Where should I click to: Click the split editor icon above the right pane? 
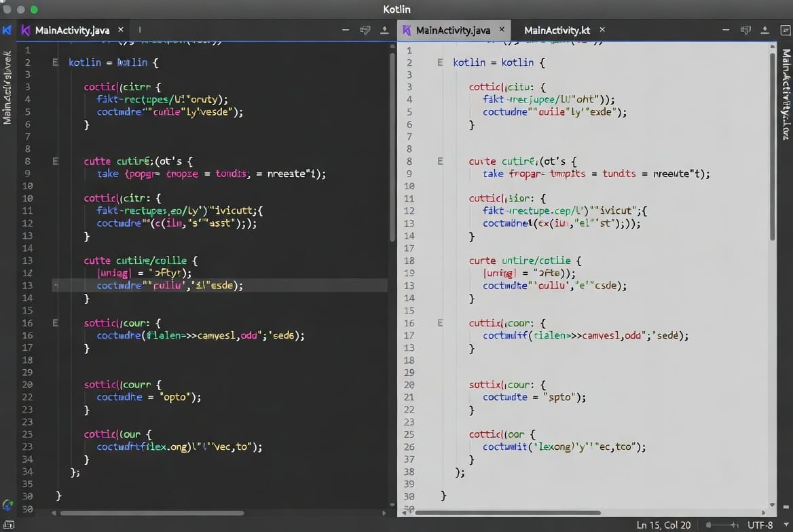coord(746,30)
